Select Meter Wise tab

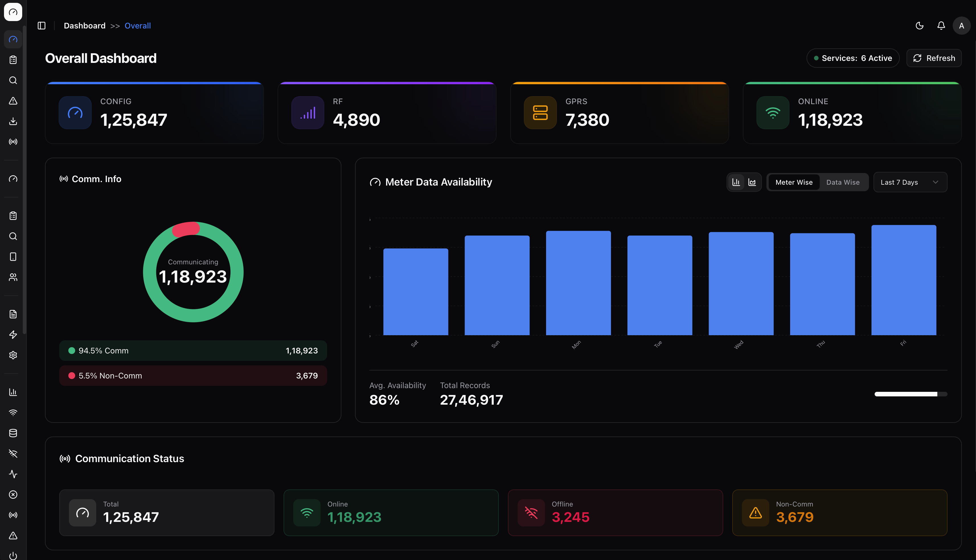pos(794,182)
